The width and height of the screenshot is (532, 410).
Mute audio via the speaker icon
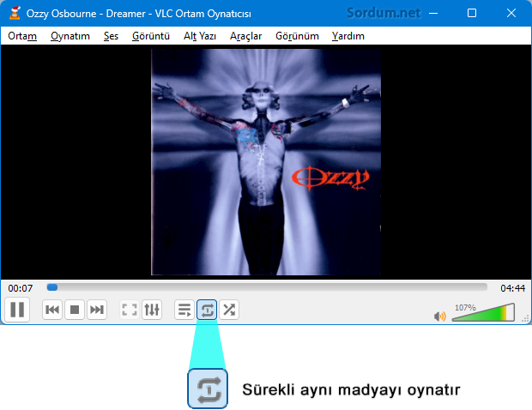pos(439,317)
